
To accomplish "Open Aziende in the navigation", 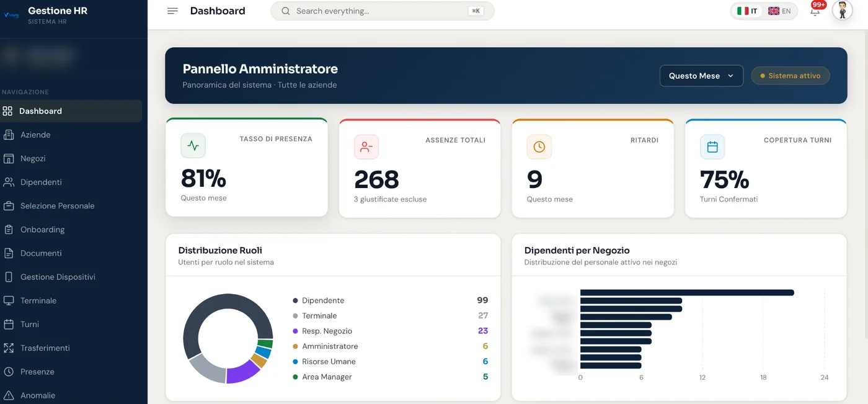I will tap(71, 135).
